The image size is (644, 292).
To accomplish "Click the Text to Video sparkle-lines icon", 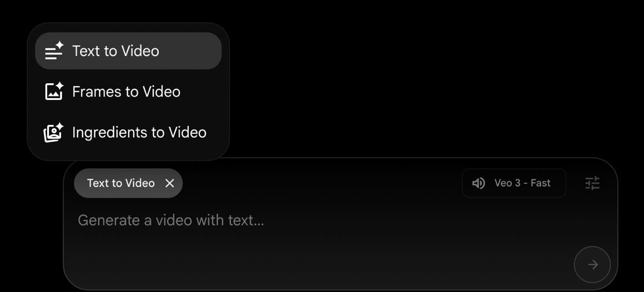I will click(54, 51).
